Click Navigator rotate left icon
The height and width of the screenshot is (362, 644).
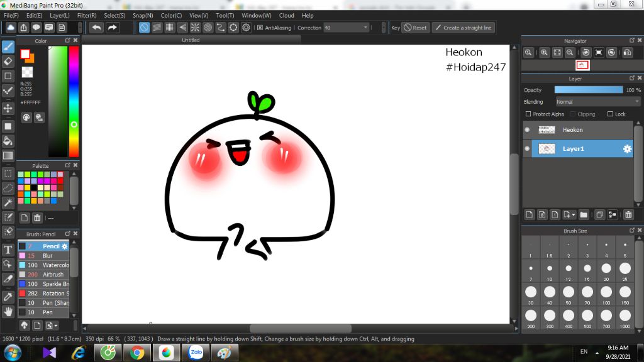pyautogui.click(x=586, y=53)
